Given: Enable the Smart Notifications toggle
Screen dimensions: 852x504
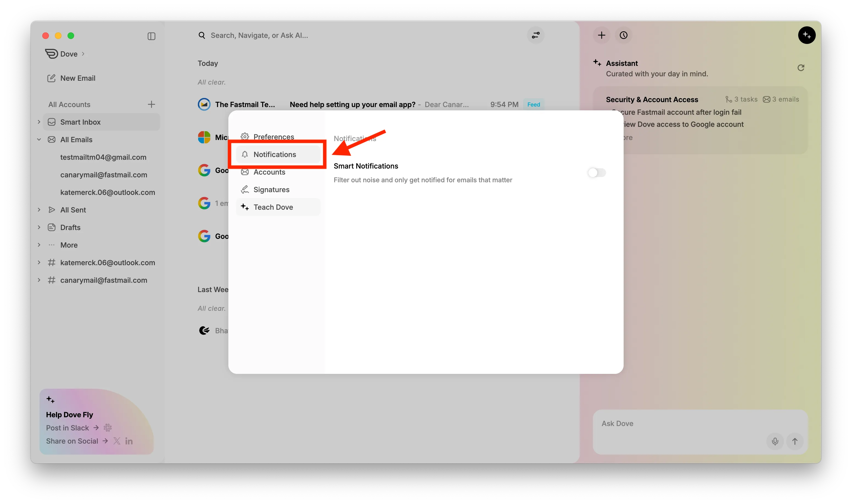Looking at the screenshot, I should click(597, 172).
